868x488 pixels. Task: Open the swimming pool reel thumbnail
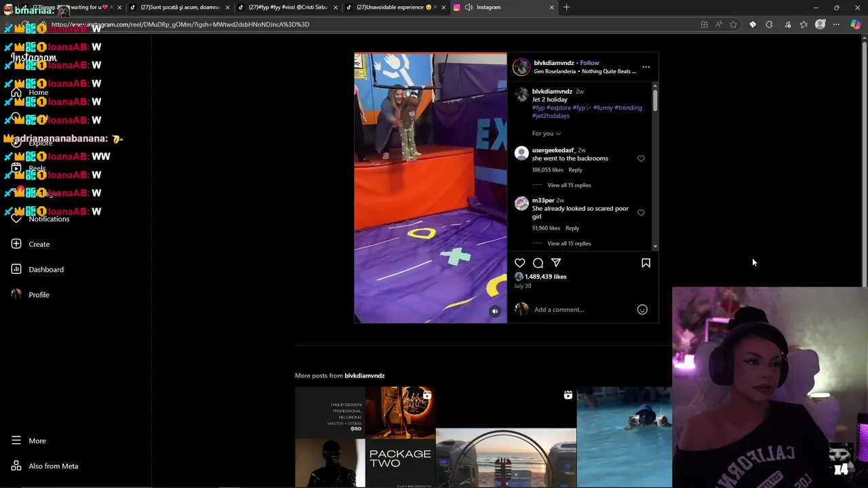624,437
